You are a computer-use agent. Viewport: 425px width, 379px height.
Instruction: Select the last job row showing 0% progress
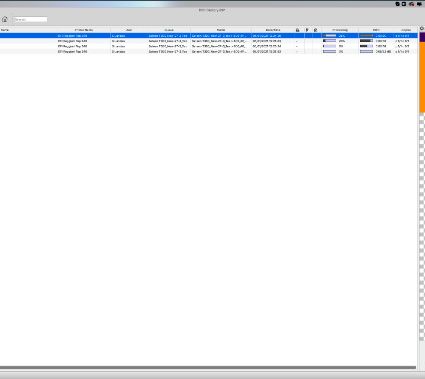coord(209,52)
